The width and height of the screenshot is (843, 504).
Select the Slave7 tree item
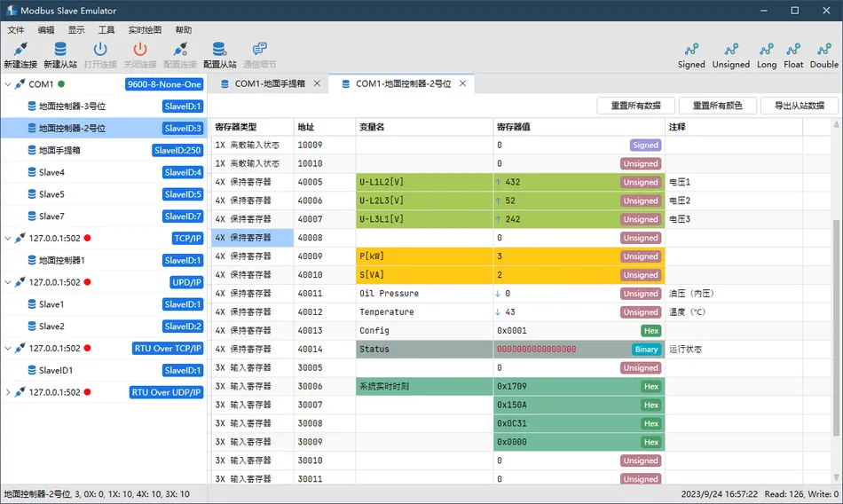click(x=104, y=217)
